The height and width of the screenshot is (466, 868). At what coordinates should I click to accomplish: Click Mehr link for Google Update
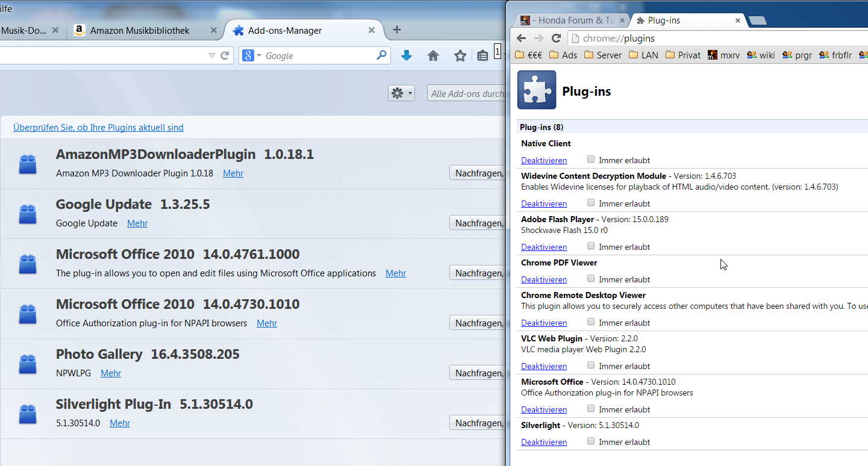(137, 223)
